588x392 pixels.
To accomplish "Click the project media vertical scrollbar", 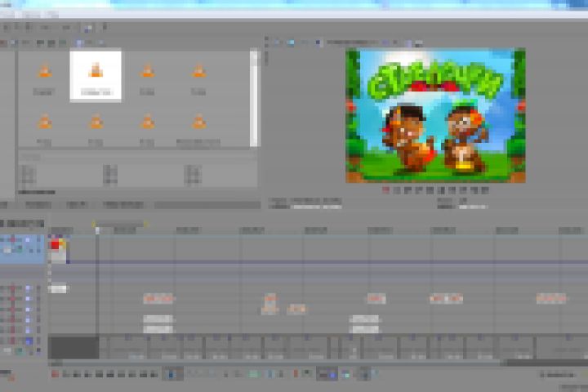I will pyautogui.click(x=254, y=98).
